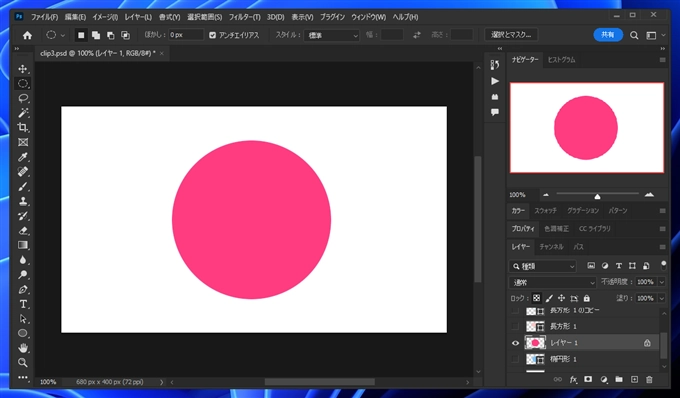Hide レイヤー 1 with its eye icon
The height and width of the screenshot is (398, 680).
click(x=515, y=343)
